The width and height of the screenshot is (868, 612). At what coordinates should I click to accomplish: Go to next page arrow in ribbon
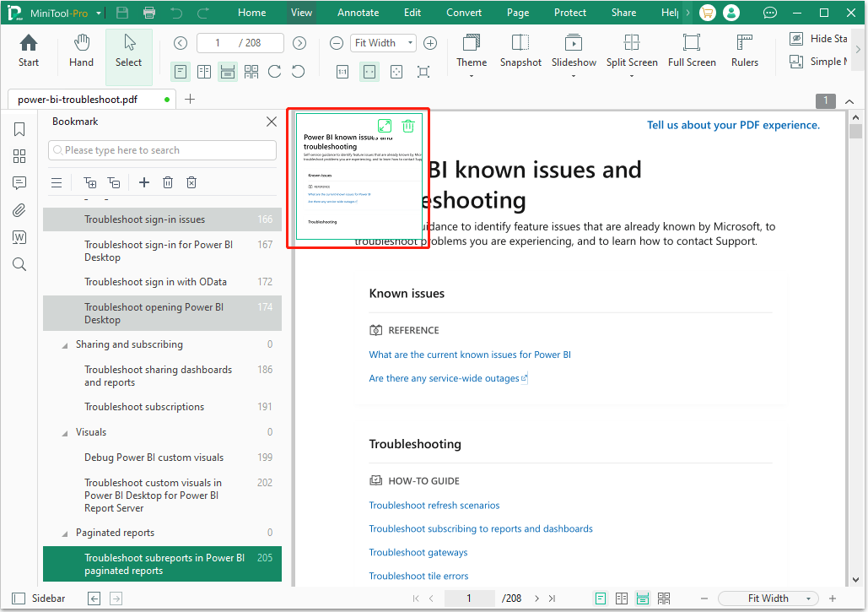[299, 43]
